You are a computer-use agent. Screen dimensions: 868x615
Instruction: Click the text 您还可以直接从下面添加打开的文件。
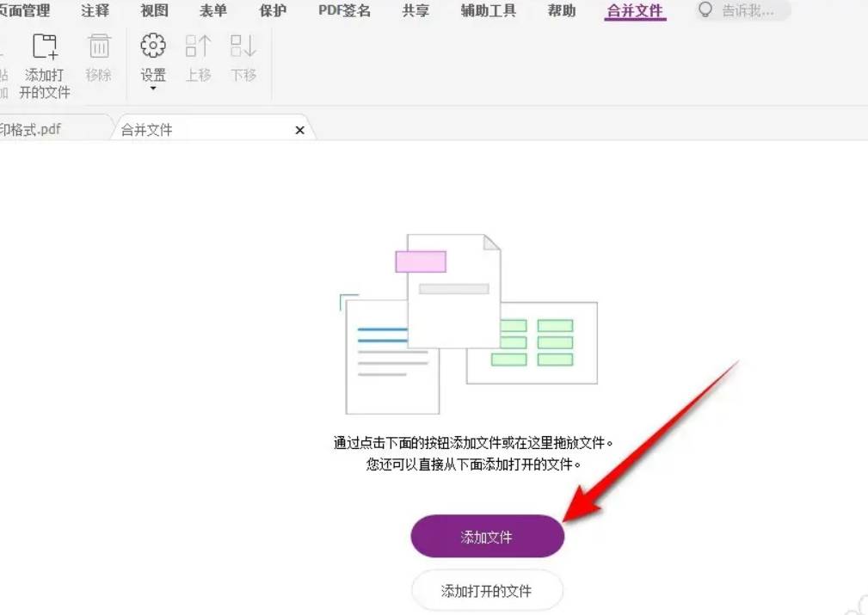[474, 464]
